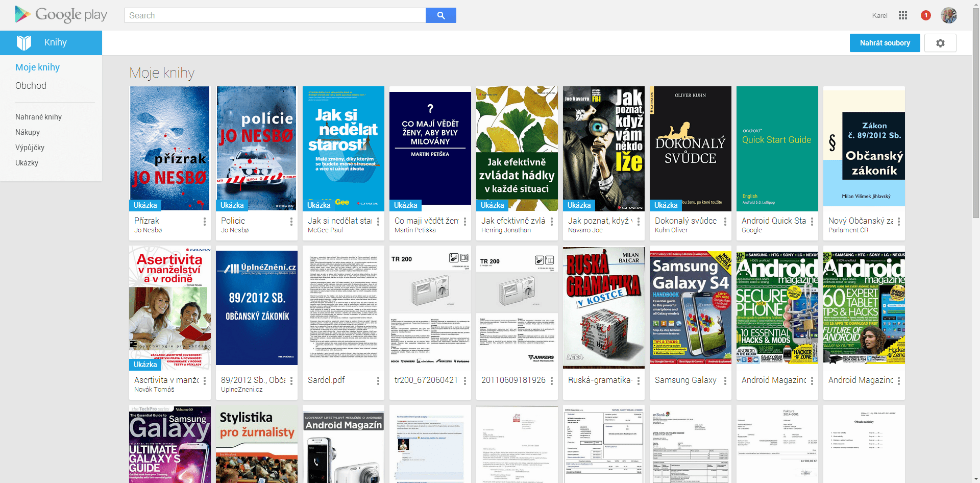The height and width of the screenshot is (483, 980).
Task: Click the Knihy book icon
Action: pyautogui.click(x=24, y=43)
